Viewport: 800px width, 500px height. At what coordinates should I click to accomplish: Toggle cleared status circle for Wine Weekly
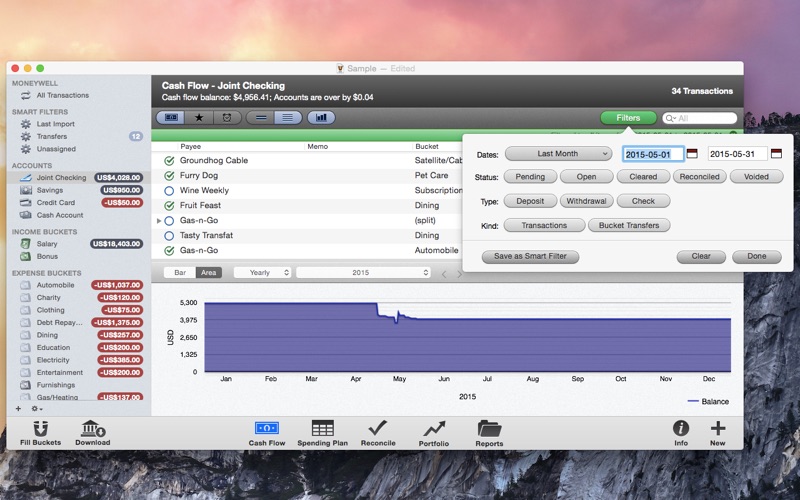(169, 190)
